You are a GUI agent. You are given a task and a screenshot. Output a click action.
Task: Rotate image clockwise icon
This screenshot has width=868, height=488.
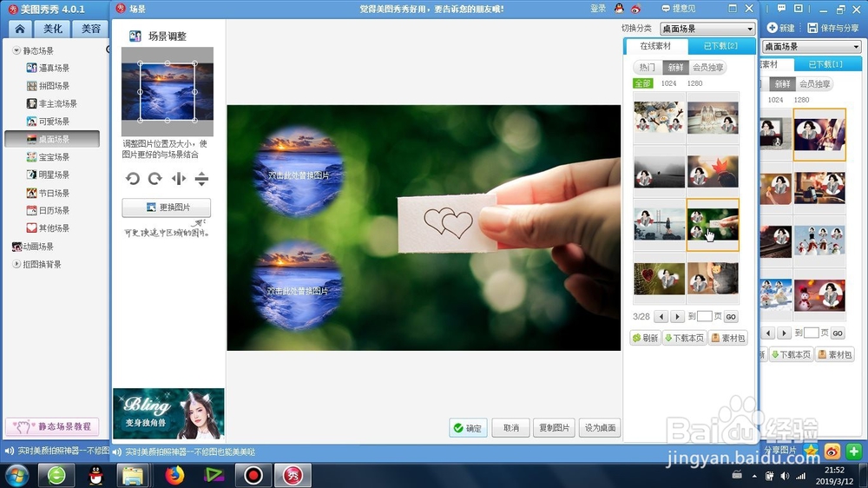(155, 178)
